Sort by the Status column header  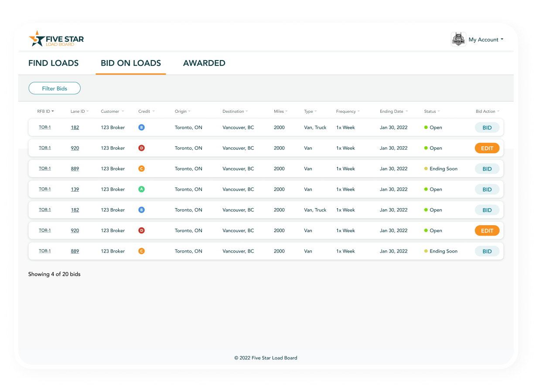coord(432,112)
